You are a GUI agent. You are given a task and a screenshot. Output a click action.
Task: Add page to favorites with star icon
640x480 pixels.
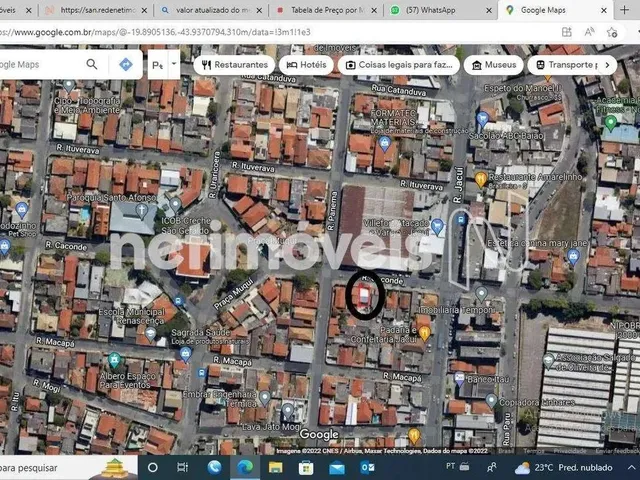click(x=612, y=32)
